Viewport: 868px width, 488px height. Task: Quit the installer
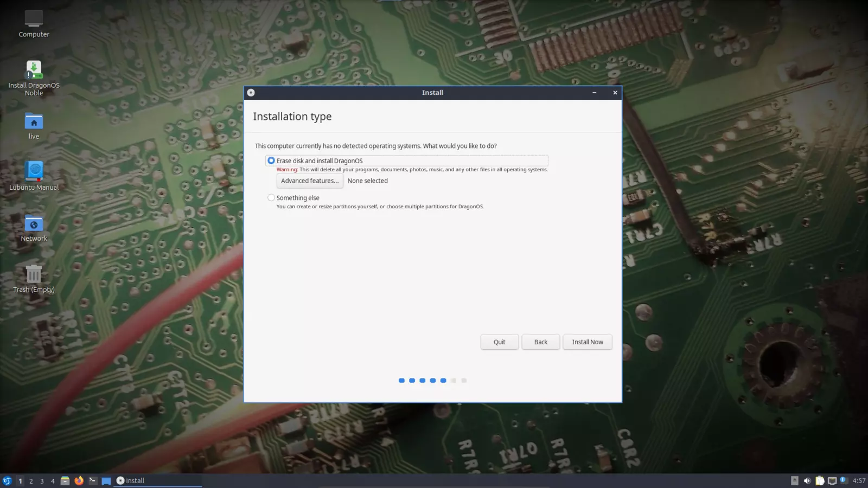[499, 342]
